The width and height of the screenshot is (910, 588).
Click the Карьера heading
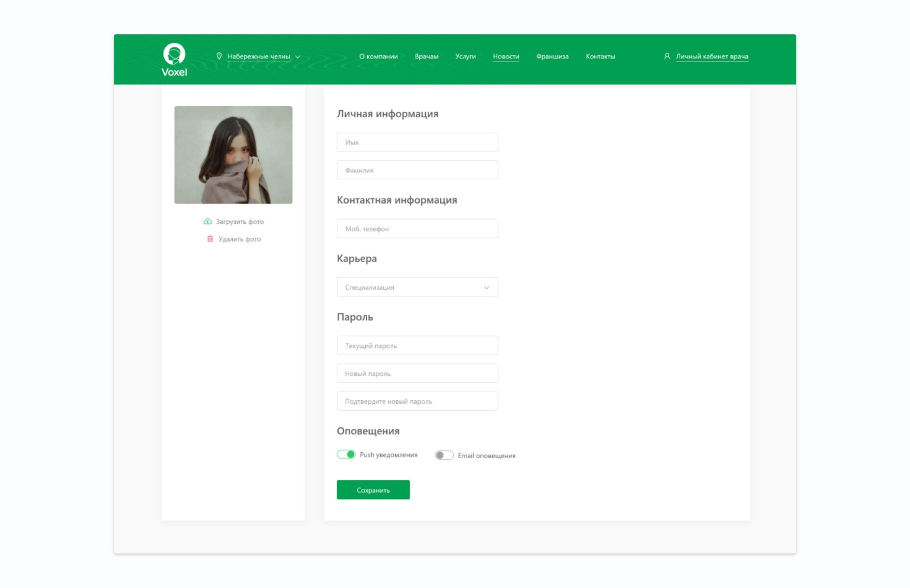tap(356, 259)
